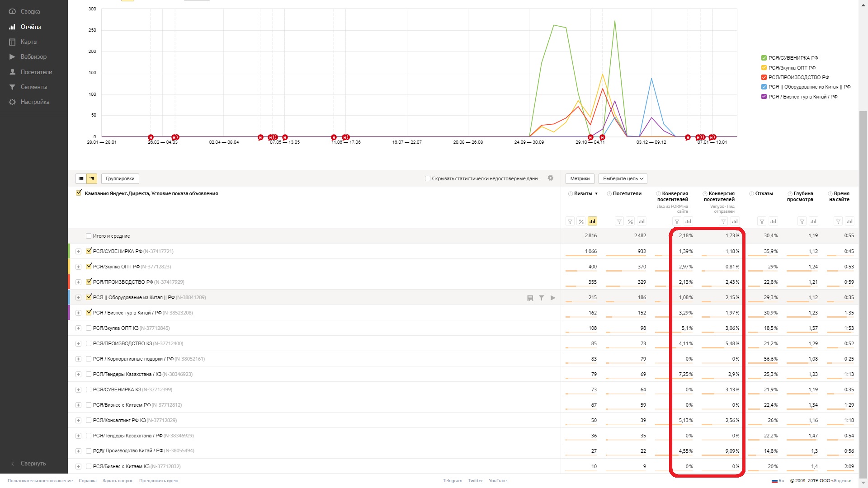Click annotation marker near 26.02 on chart
868x488 pixels.
151,137
